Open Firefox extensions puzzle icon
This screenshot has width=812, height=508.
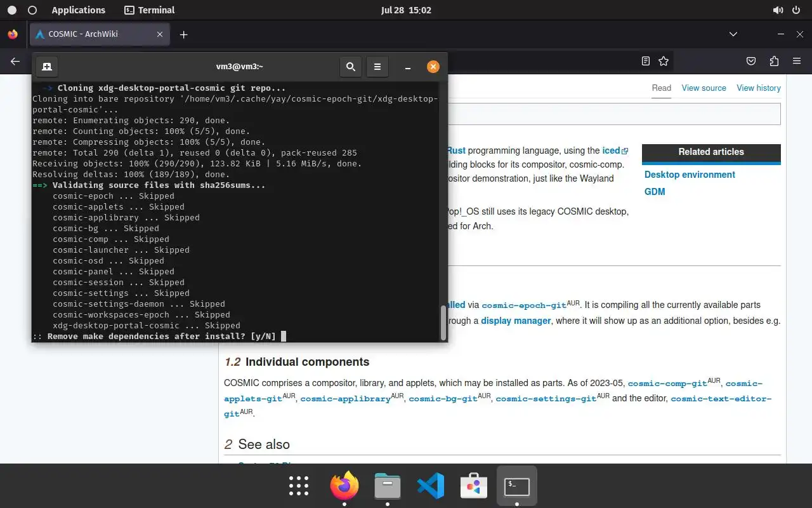[x=774, y=61]
